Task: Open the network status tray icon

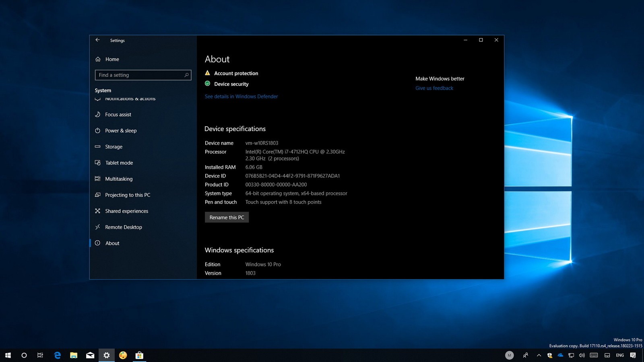Action: pyautogui.click(x=571, y=355)
